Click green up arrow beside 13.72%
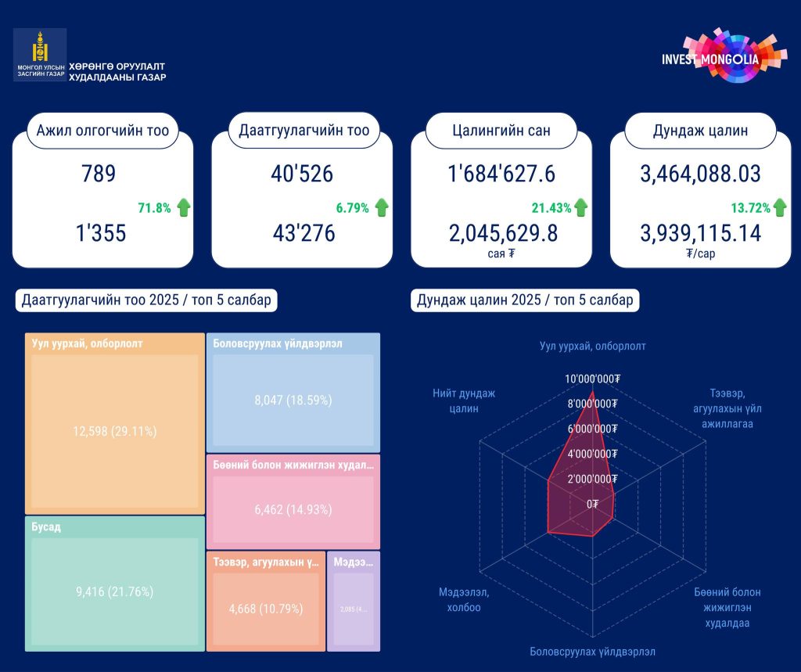 coord(780,208)
